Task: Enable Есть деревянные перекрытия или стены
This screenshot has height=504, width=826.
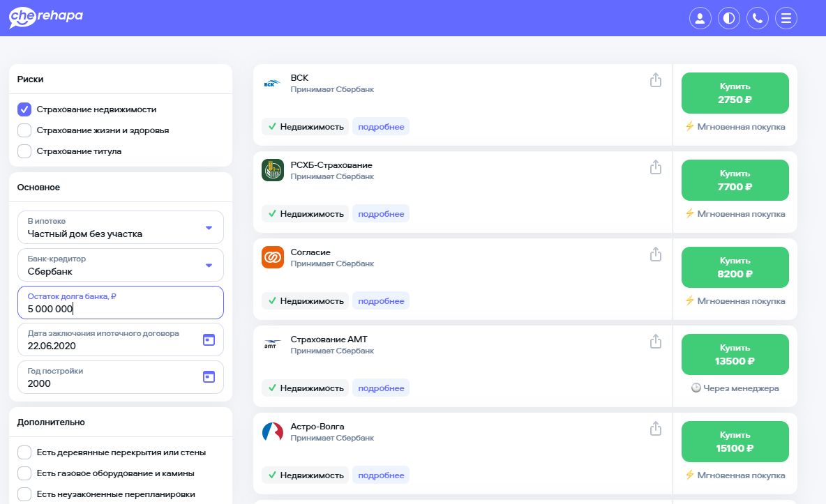Action: [x=24, y=452]
